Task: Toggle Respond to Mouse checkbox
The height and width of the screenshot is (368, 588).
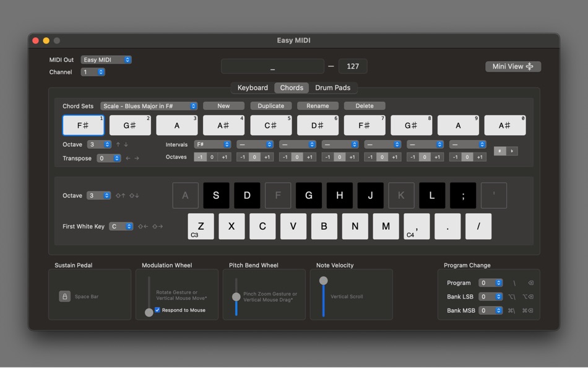Action: [x=157, y=310]
